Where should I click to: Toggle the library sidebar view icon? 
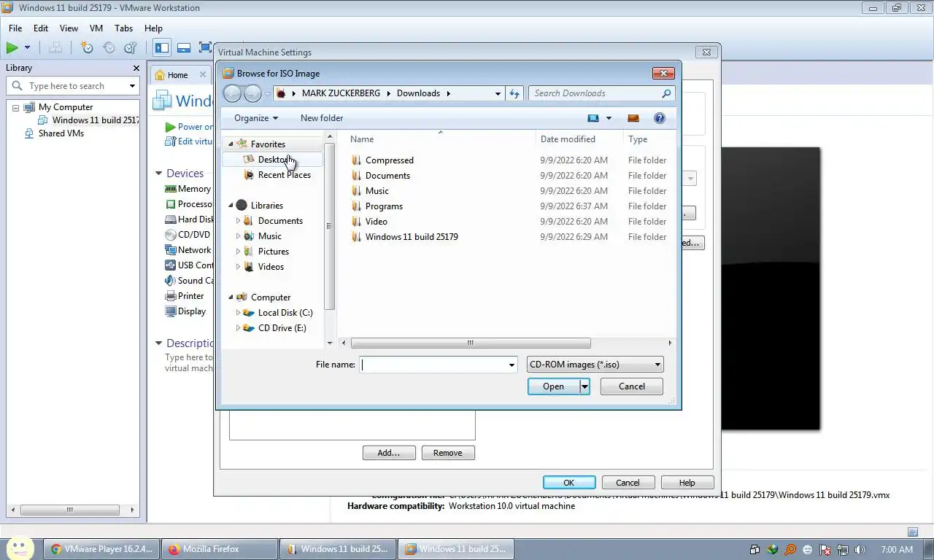[162, 47]
